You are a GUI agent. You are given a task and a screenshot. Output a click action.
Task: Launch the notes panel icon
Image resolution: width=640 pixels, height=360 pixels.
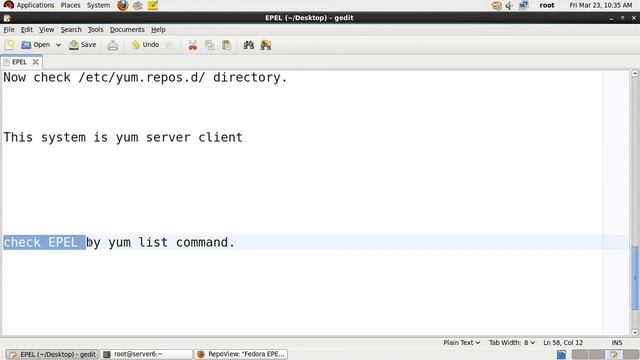[x=153, y=5]
